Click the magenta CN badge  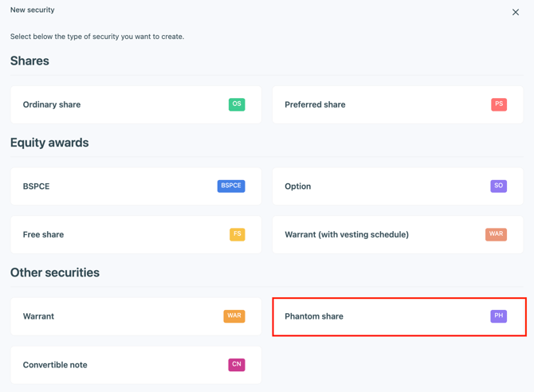(237, 364)
